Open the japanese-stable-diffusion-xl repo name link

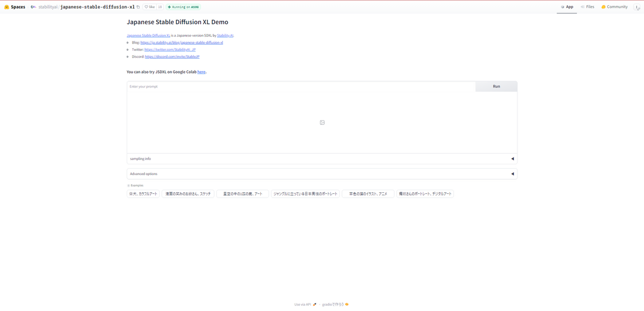pyautogui.click(x=97, y=7)
